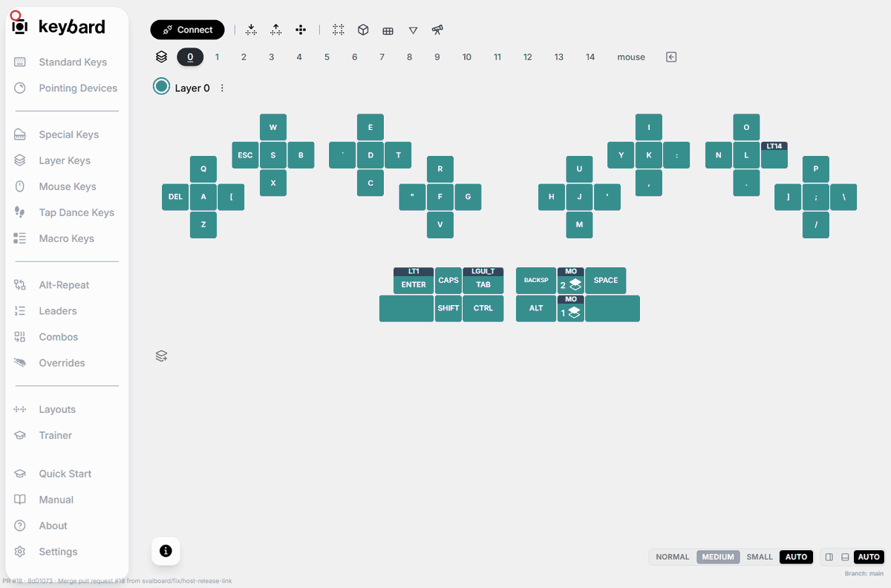Click the MO 2 layer key
The height and width of the screenshot is (588, 891).
point(571,281)
